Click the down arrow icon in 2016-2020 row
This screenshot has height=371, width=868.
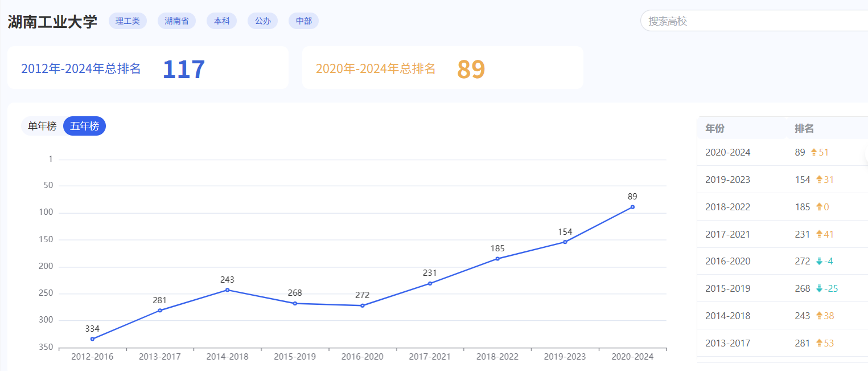819,261
